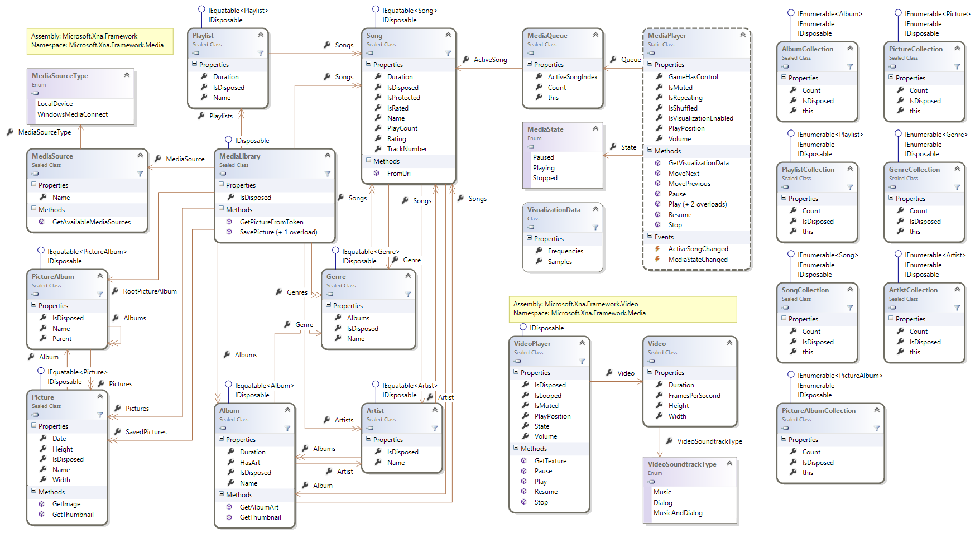Select the Microsoft.Xna.Framework assembly comment note

[x=100, y=41]
